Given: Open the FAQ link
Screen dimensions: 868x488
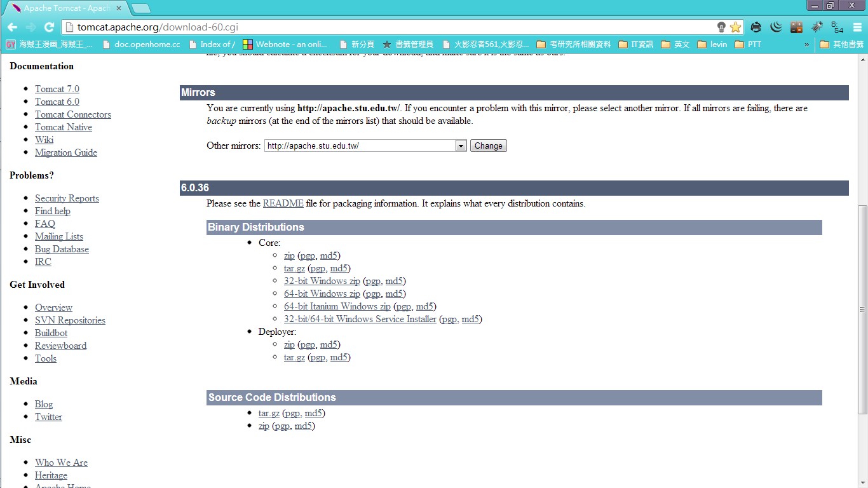Looking at the screenshot, I should click(45, 224).
